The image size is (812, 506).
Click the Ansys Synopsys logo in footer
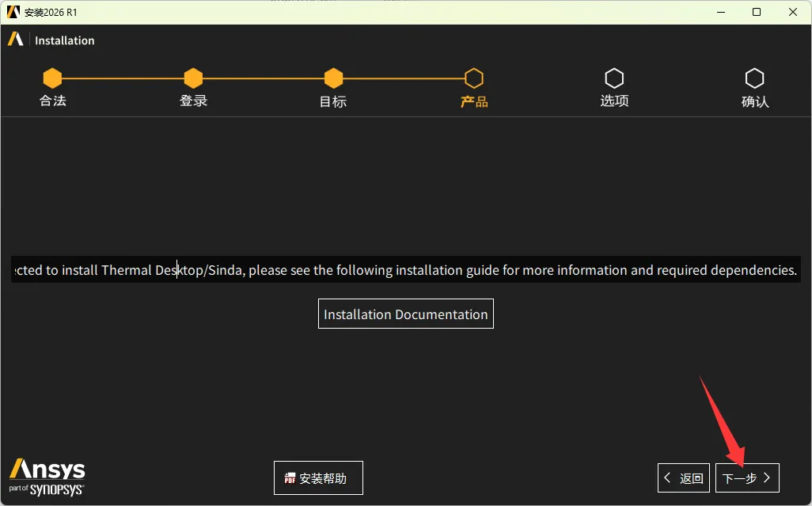point(47,477)
